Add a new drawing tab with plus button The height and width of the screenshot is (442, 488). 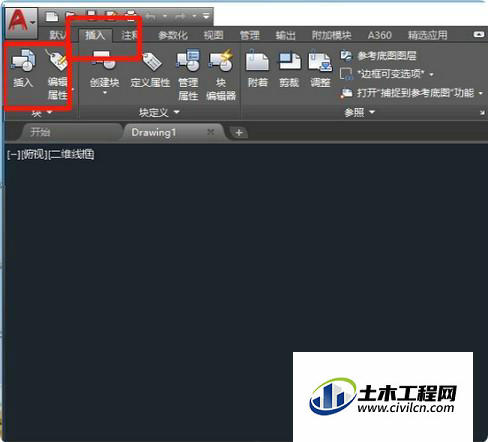[239, 133]
